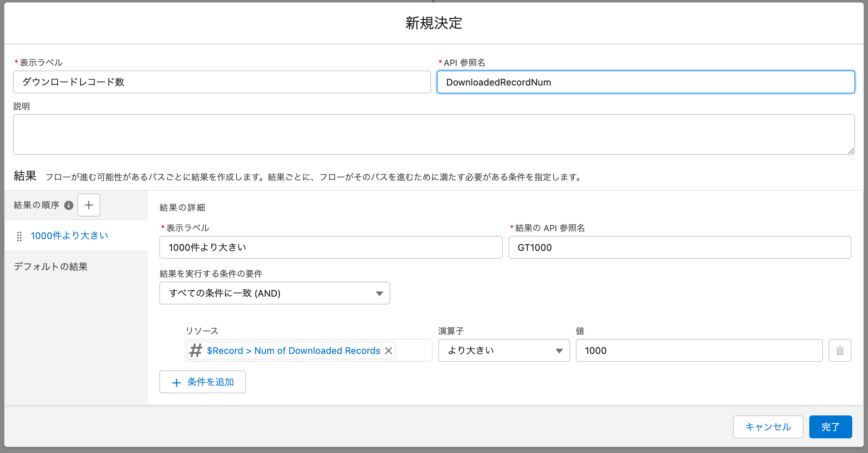Screen dimensions: 868x453
Task: Select デフォルトの結果 in outcome list
Action: pyautogui.click(x=51, y=267)
